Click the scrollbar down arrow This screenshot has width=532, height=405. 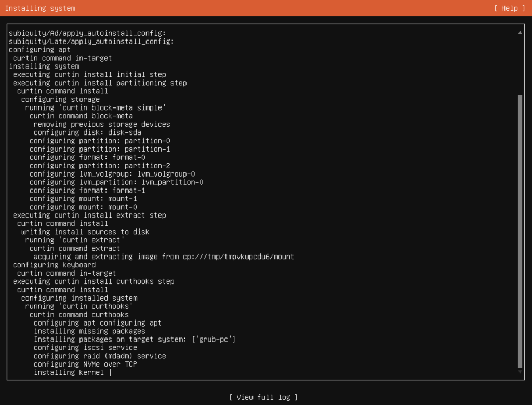pyautogui.click(x=521, y=372)
